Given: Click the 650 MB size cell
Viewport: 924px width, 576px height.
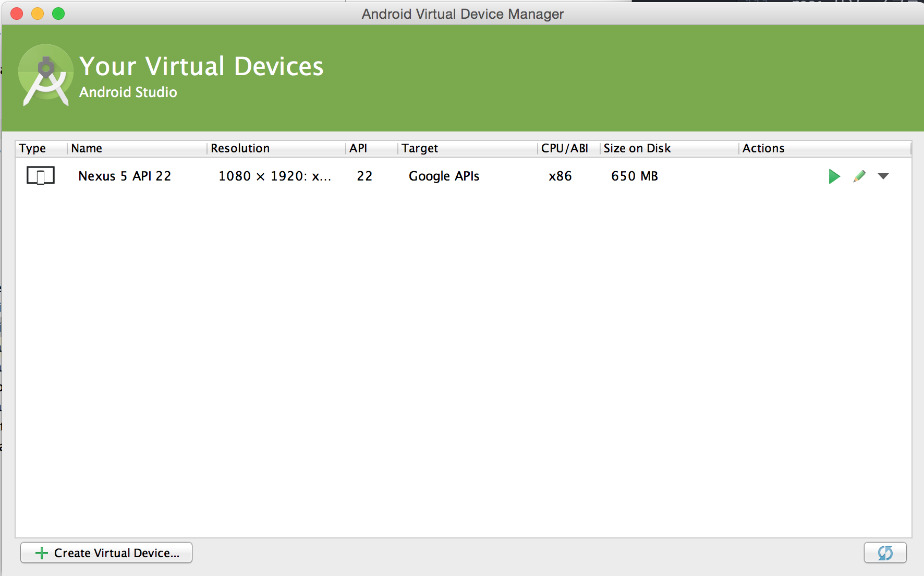Looking at the screenshot, I should coord(635,176).
